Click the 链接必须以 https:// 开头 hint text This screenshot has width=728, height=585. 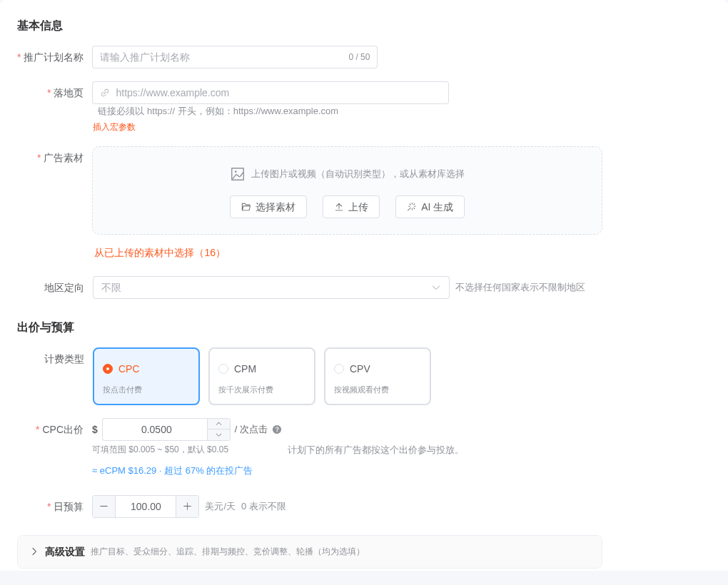(218, 111)
